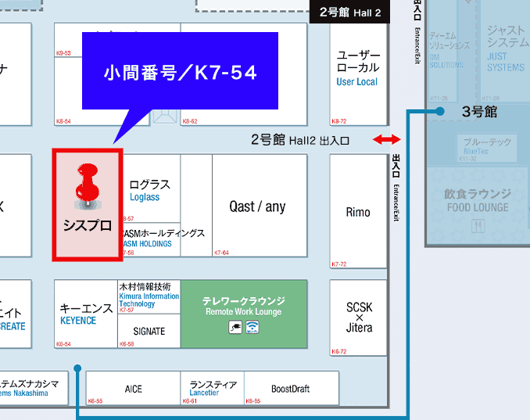Click the AICE booth

133,388
